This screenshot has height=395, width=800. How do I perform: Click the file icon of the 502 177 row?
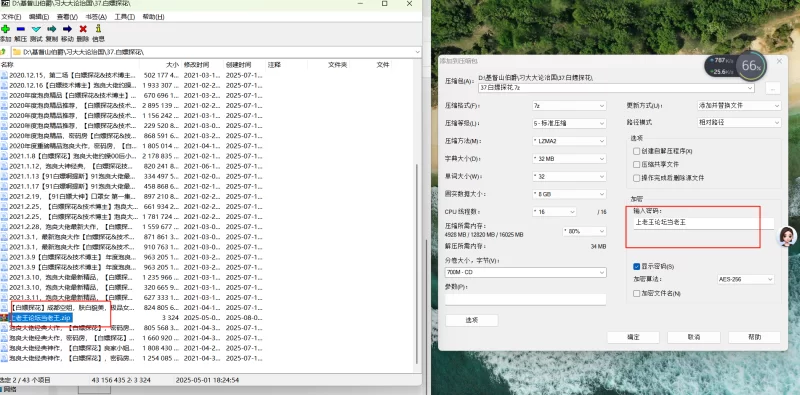pyautogui.click(x=5, y=75)
